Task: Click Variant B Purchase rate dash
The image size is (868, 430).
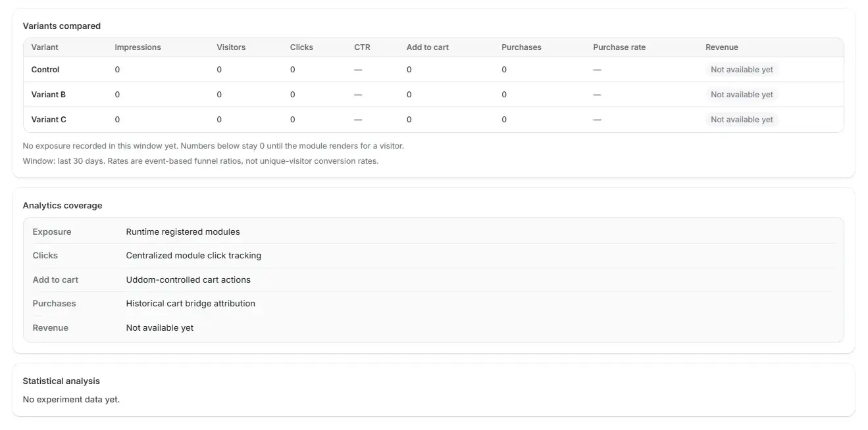Action: tap(597, 95)
